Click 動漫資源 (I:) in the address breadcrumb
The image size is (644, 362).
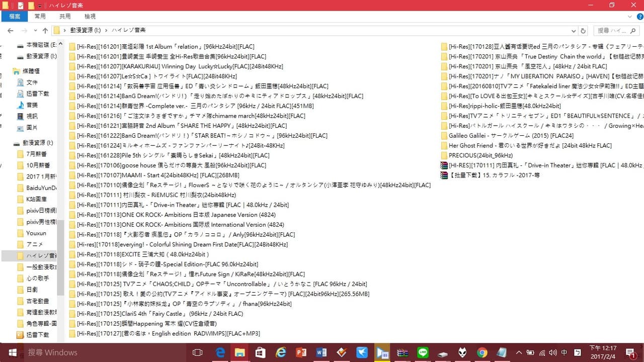click(x=85, y=31)
